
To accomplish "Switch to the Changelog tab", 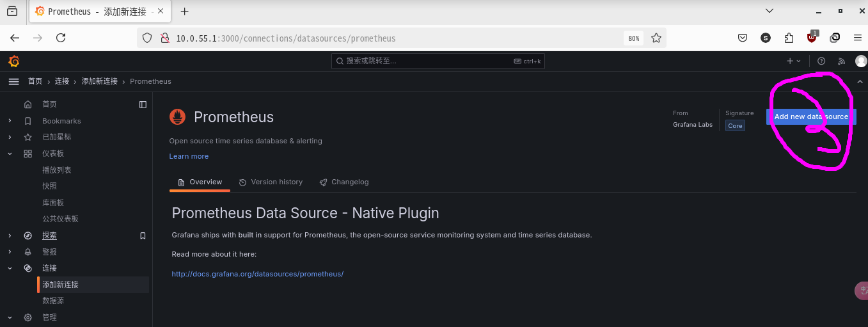I will (x=344, y=182).
